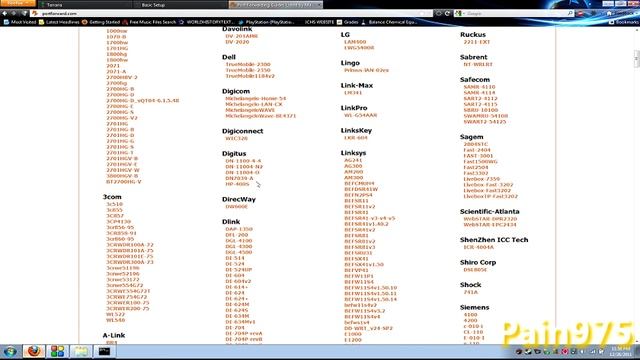The width and height of the screenshot is (640, 360).
Task: Open the Digiconnect WIC320 link
Action: point(237,138)
